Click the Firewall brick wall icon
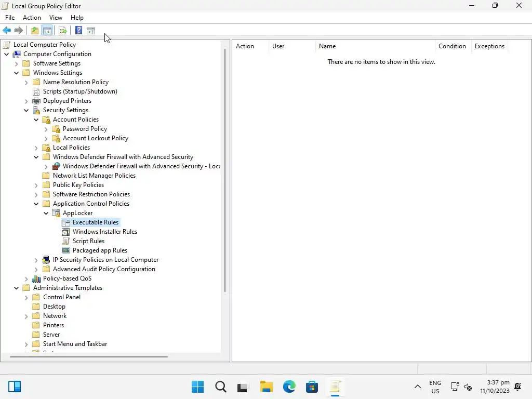Viewport: 532px width, 399px height. (x=56, y=166)
